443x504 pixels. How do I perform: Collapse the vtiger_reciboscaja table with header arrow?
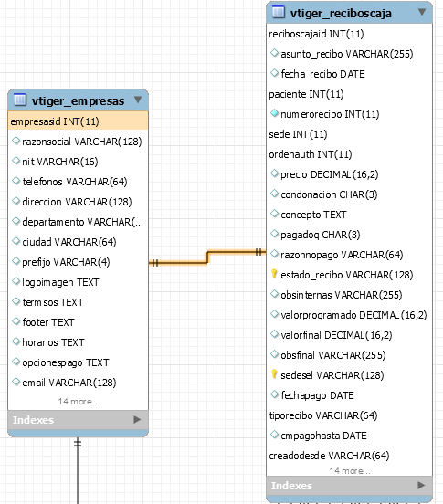pyautogui.click(x=422, y=12)
